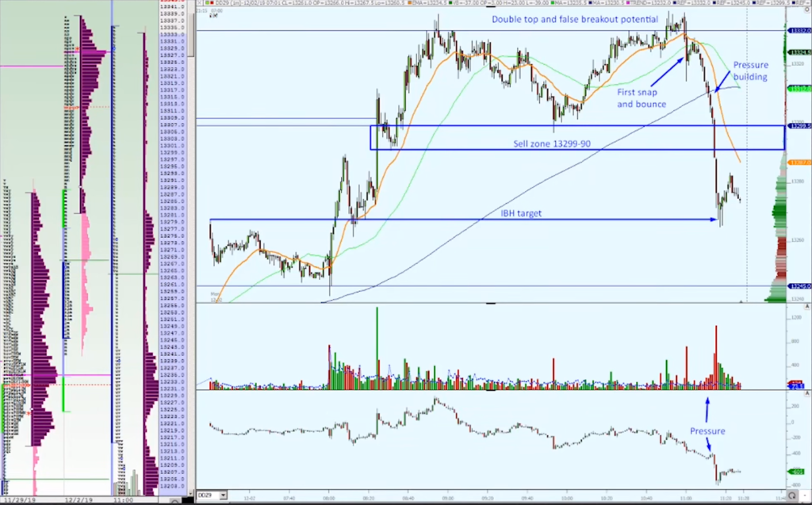Select the 13332.0 reference price marker
Screen dimensions: 812x505
tap(799, 30)
